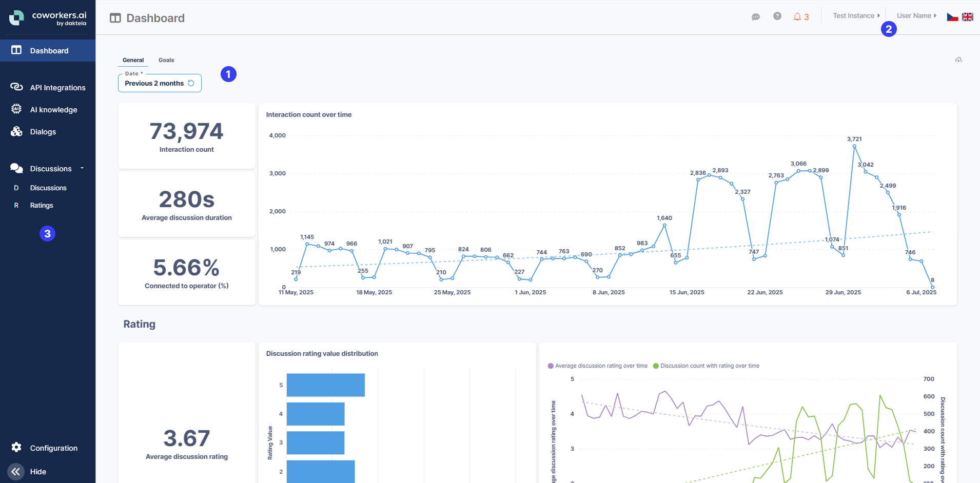Collapse the Discussions sidebar group
The height and width of the screenshot is (483, 980).
(x=81, y=168)
